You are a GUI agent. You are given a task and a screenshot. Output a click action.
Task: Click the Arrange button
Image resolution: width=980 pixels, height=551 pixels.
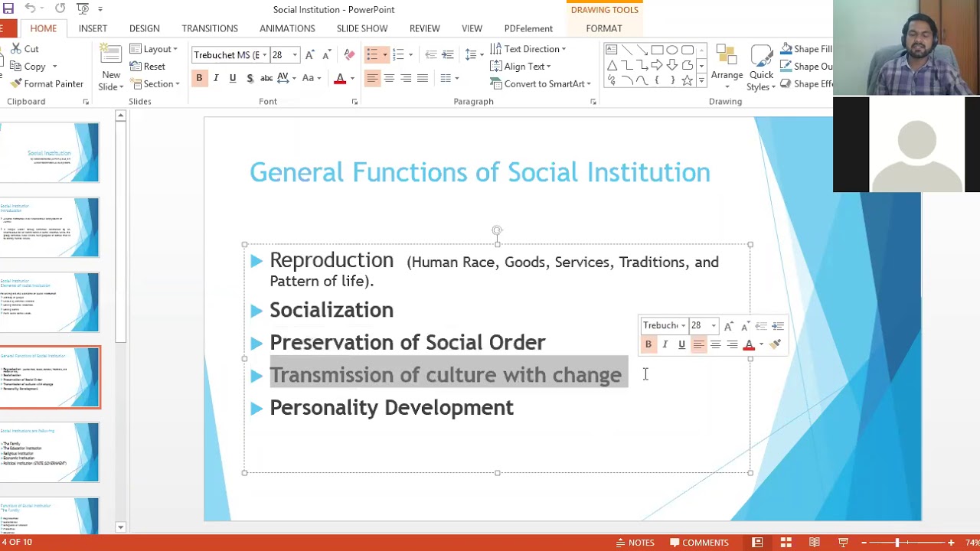point(727,68)
